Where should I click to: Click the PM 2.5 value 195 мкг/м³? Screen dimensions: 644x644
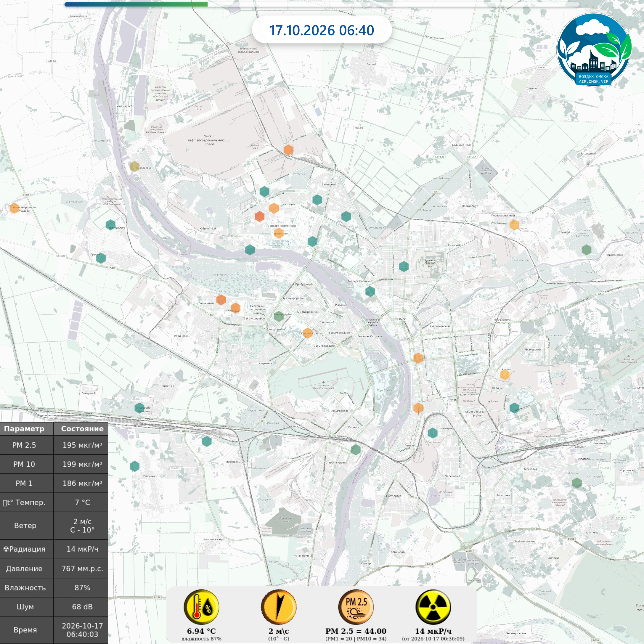point(82,445)
